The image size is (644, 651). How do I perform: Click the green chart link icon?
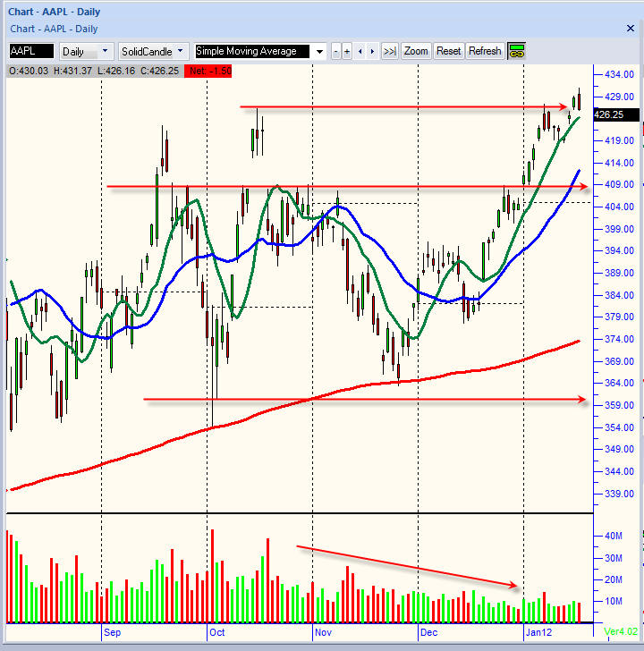coord(516,51)
